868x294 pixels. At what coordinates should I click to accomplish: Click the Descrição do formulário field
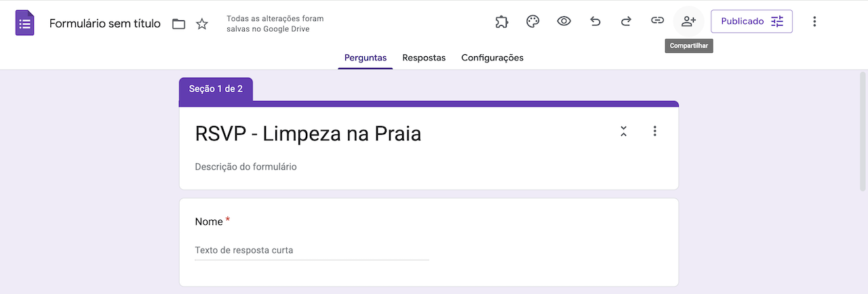pyautogui.click(x=245, y=167)
